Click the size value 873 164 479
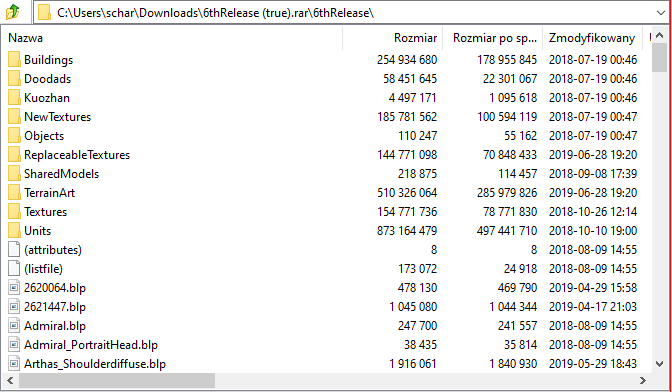The height and width of the screenshot is (392, 672). 407,230
